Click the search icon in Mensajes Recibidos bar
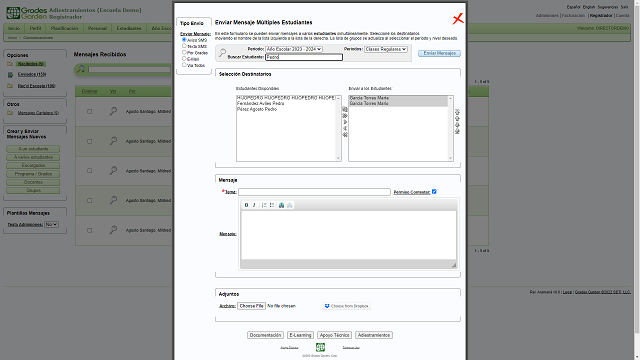 click(x=80, y=69)
